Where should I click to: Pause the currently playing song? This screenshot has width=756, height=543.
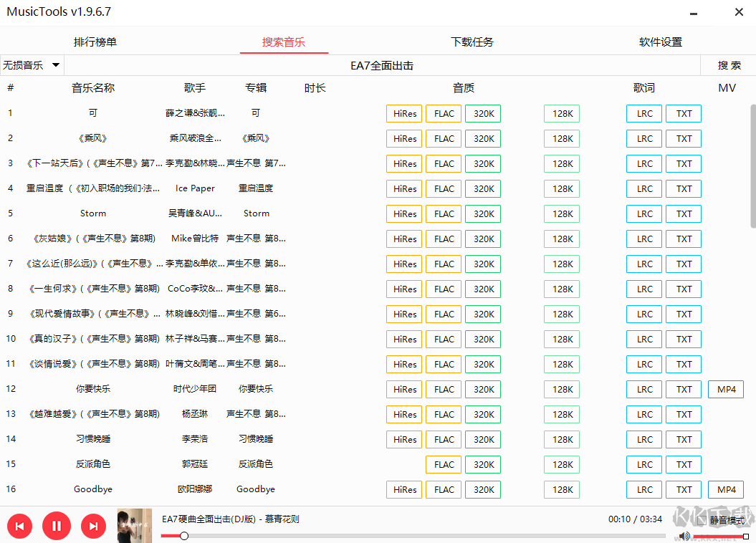[57, 525]
